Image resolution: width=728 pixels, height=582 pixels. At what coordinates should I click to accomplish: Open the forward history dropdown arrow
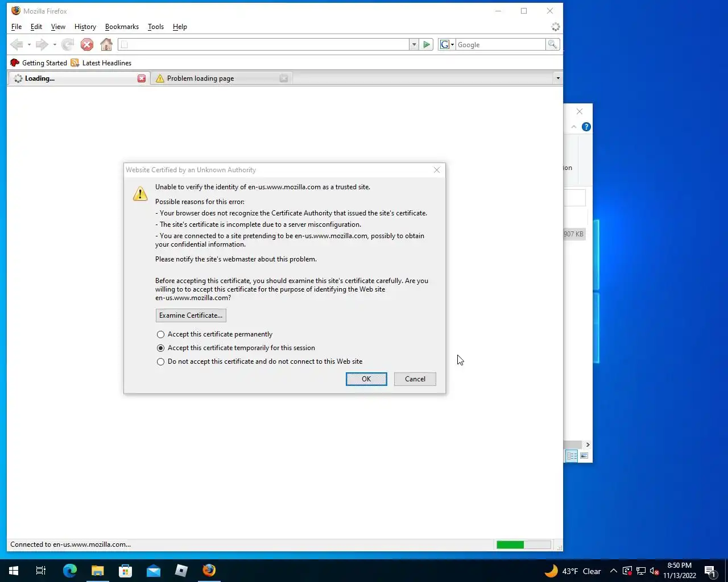pyautogui.click(x=55, y=44)
